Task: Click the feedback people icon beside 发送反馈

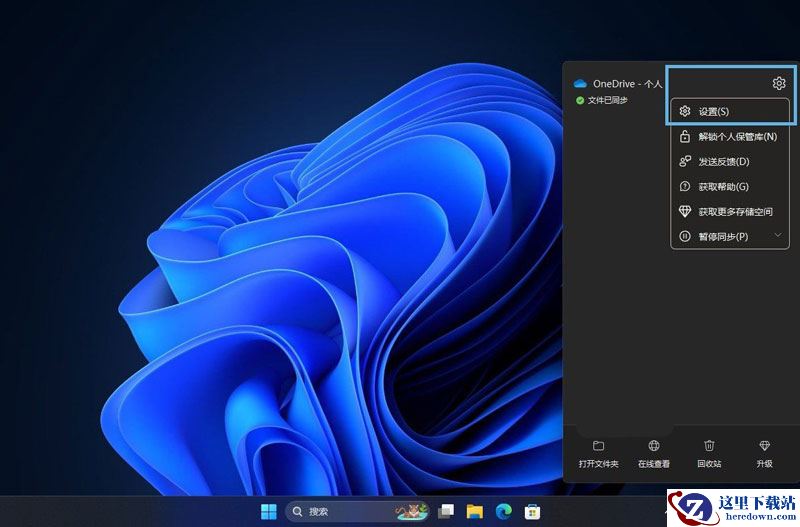Action: click(x=685, y=161)
